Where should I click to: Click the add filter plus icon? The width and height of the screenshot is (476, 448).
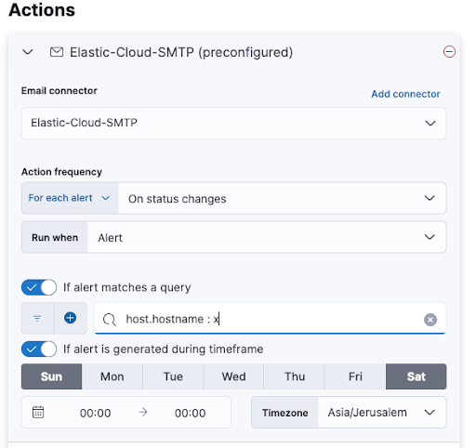pos(71,318)
